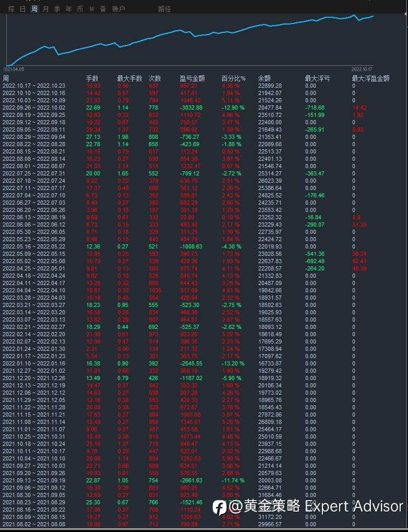
Task: Sort by the 最大手数 column header
Action: click(x=129, y=78)
